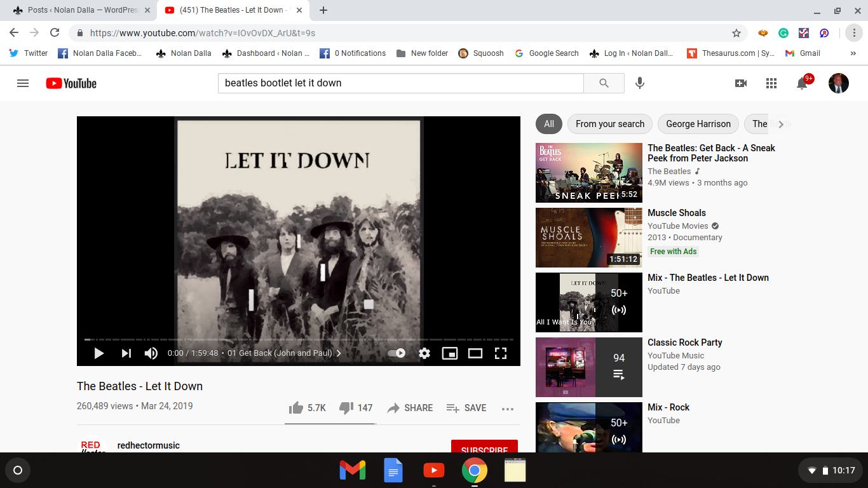Viewport: 868px width, 488px height.
Task: Open the notifications bell
Action: coord(802,83)
